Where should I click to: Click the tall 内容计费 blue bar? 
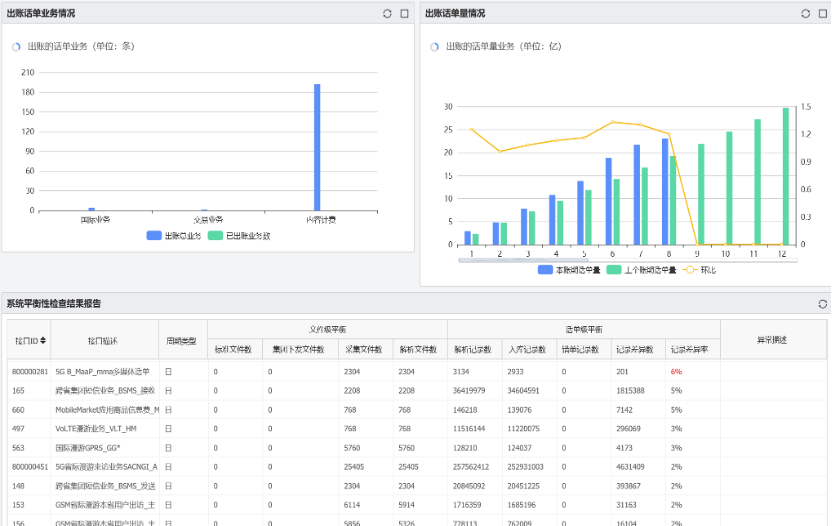[x=317, y=147]
